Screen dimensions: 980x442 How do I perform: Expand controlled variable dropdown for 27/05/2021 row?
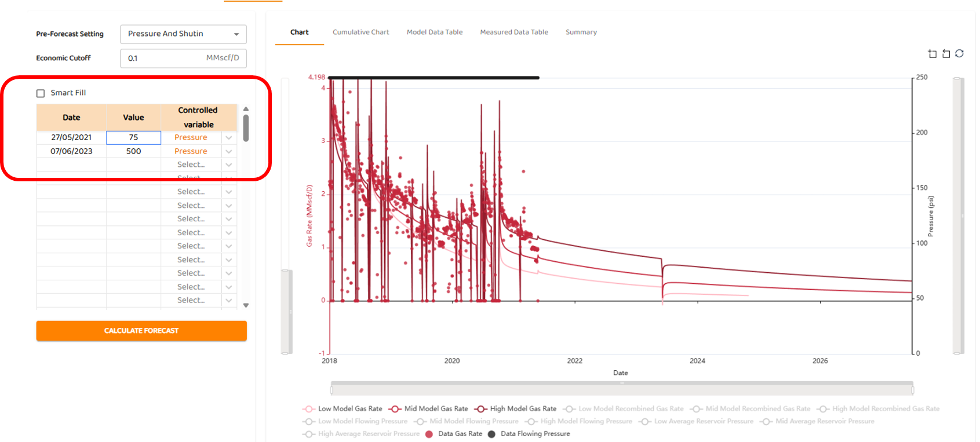pos(229,138)
